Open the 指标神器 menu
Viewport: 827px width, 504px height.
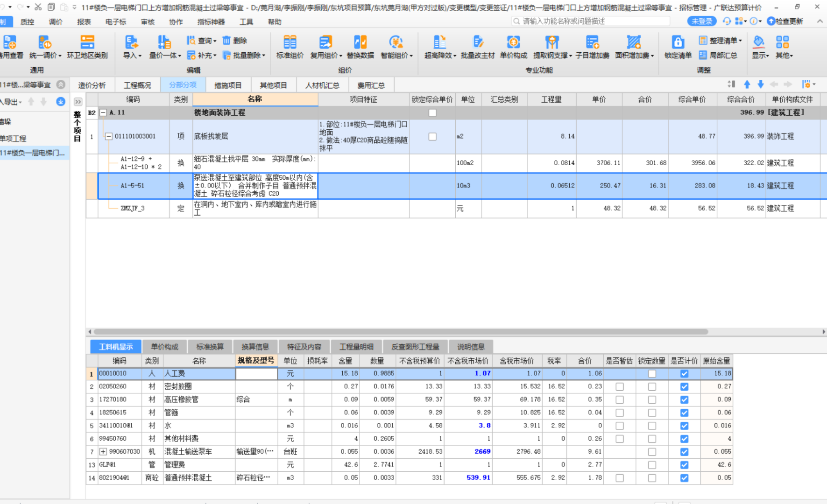click(x=211, y=22)
